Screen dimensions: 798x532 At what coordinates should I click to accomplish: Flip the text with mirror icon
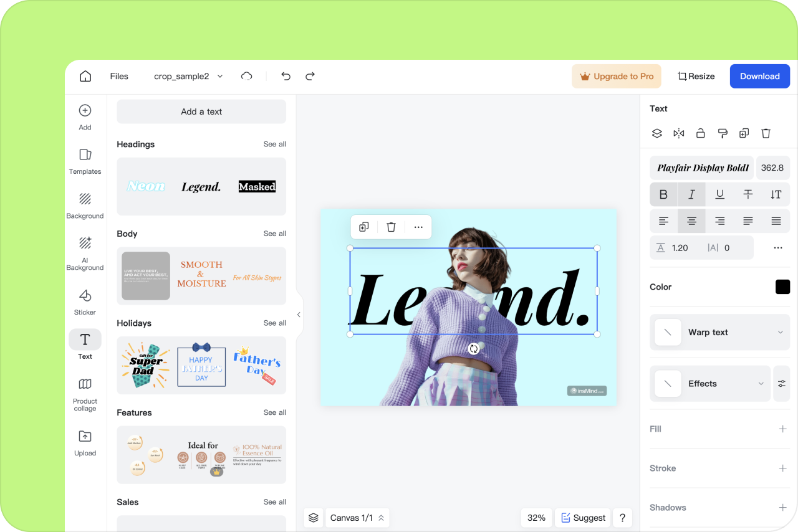tap(679, 133)
